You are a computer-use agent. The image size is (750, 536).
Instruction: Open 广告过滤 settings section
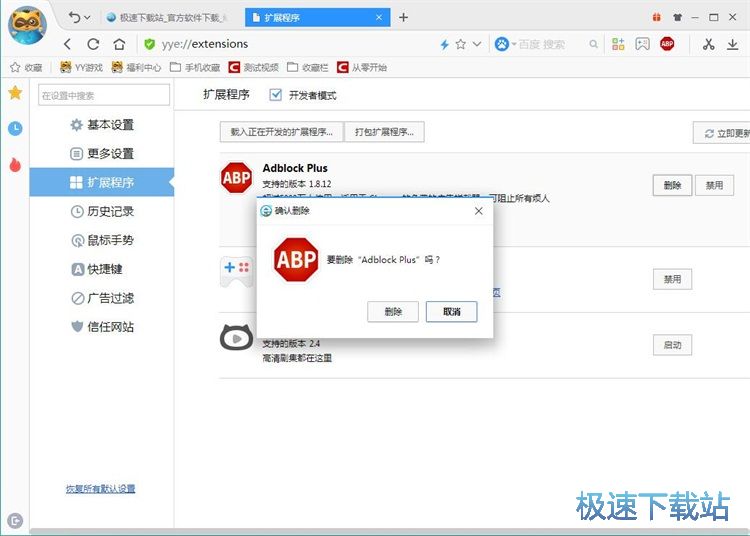(102, 298)
